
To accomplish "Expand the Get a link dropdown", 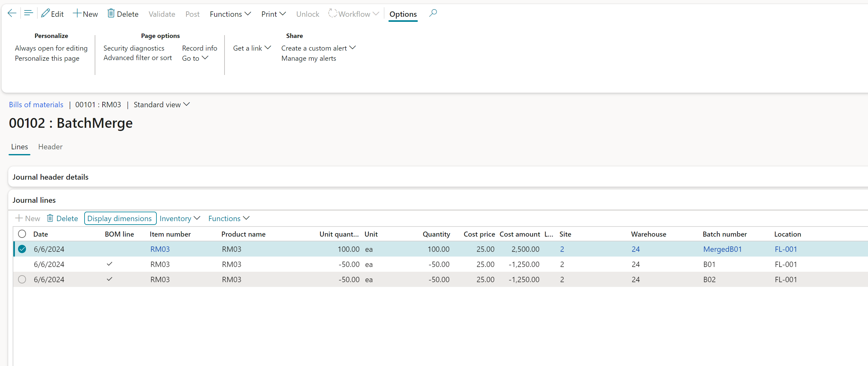I will (252, 48).
